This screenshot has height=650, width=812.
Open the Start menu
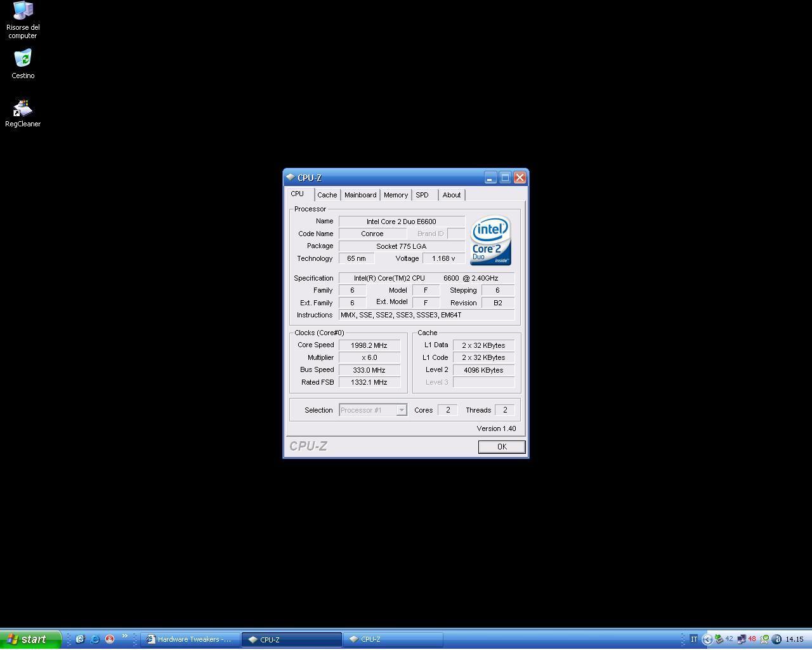(x=30, y=639)
